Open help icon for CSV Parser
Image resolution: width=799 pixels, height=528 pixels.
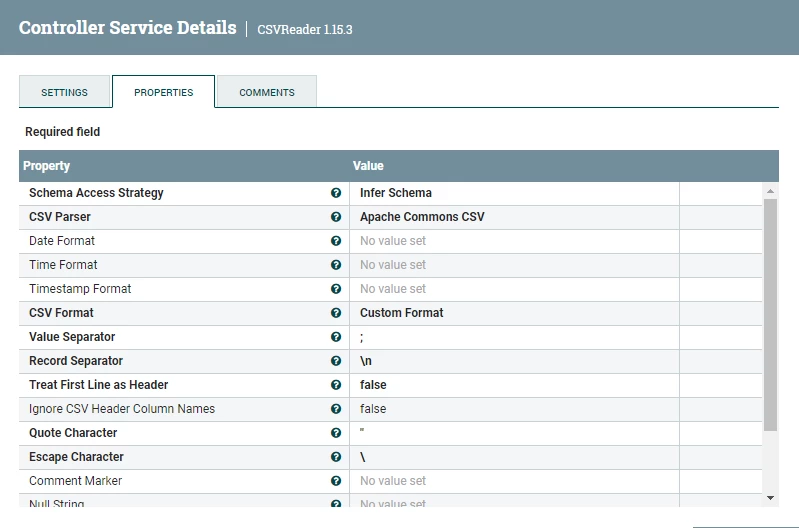336,217
